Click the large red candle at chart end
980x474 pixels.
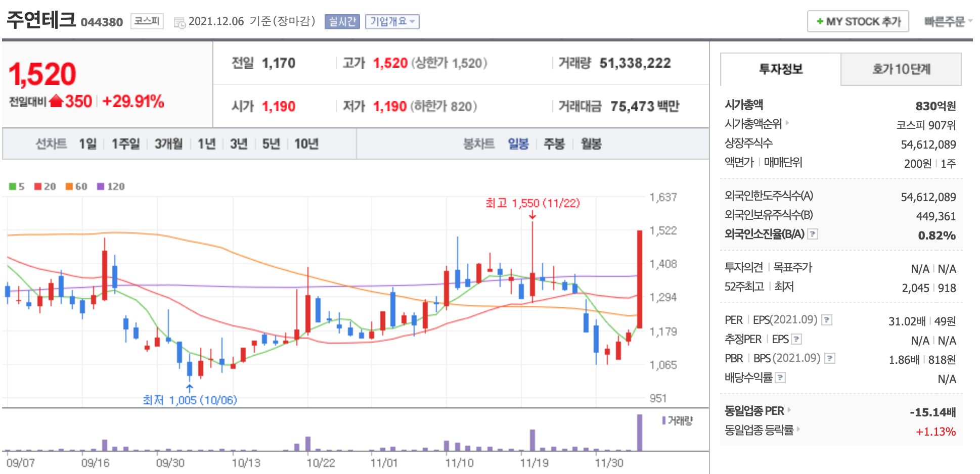point(640,279)
